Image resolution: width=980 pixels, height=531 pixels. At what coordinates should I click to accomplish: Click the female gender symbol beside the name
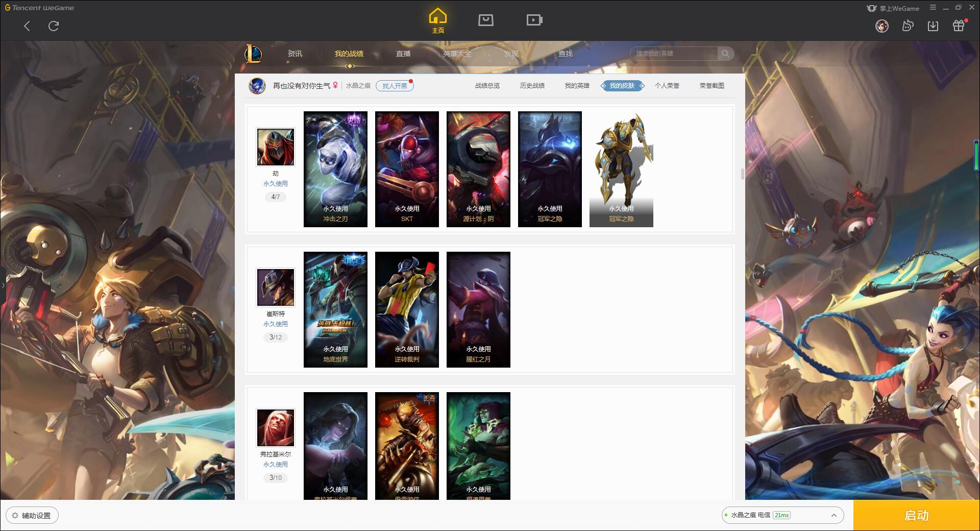[335, 85]
